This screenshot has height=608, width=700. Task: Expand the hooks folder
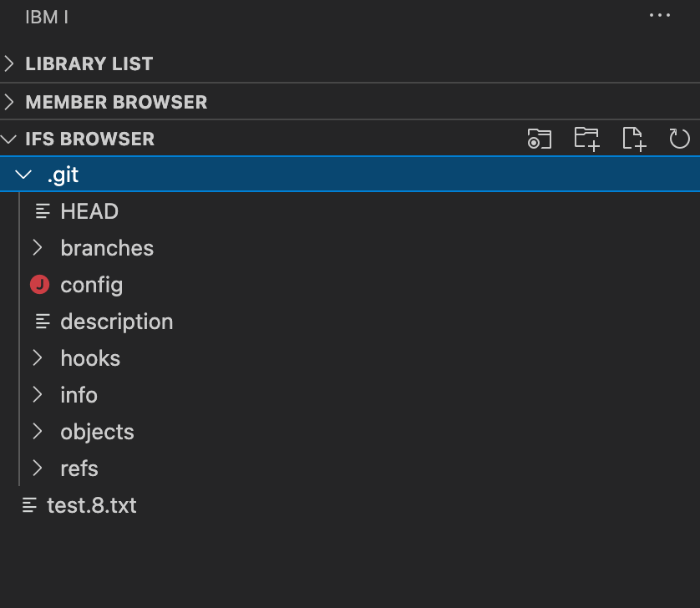[x=38, y=358]
